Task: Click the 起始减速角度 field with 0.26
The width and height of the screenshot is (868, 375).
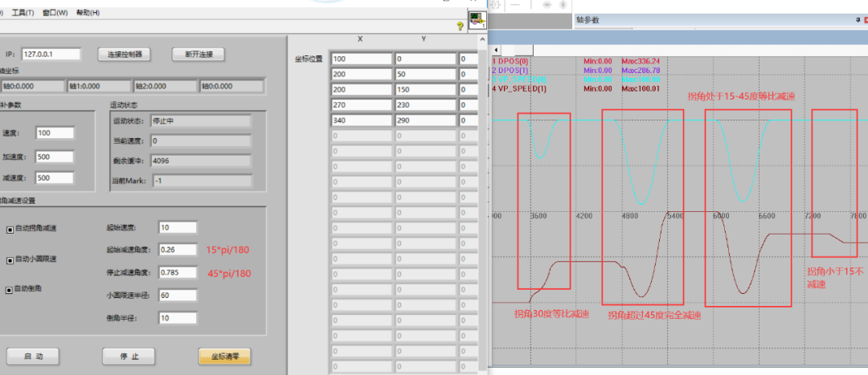Action: pyautogui.click(x=178, y=250)
